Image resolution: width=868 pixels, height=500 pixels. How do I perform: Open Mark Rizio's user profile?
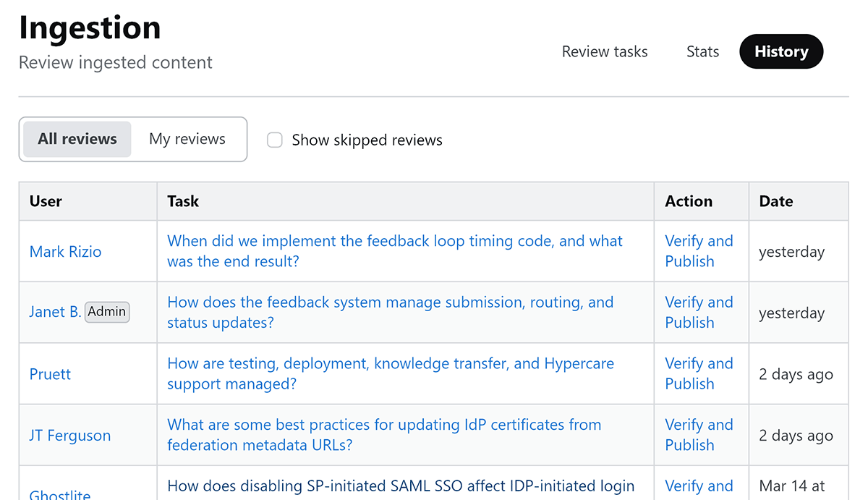(x=65, y=252)
